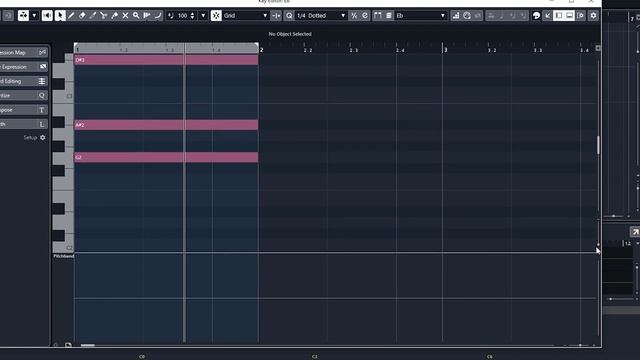This screenshot has height=360, width=640.
Task: Select the Glue tool
Action: pyautogui.click(x=115, y=16)
